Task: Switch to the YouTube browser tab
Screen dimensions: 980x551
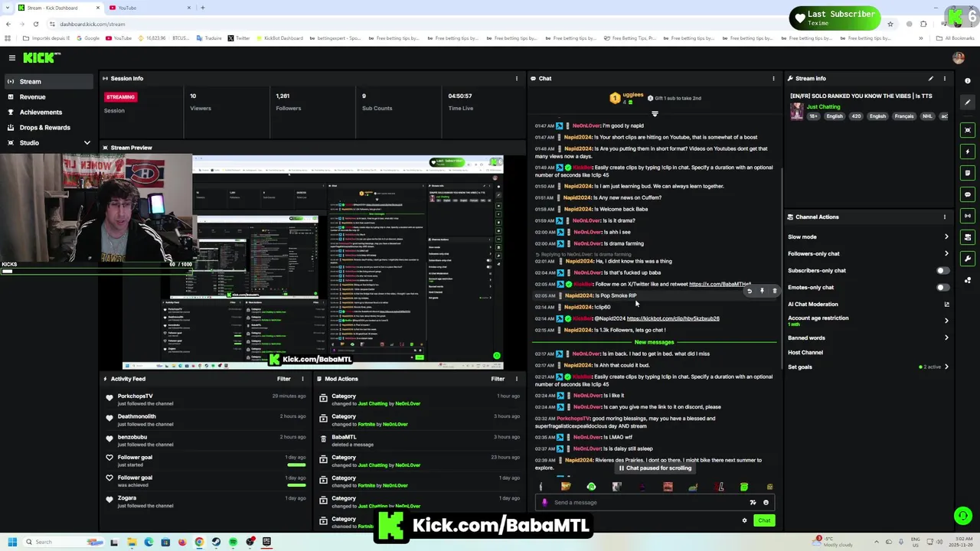Action: pyautogui.click(x=149, y=8)
